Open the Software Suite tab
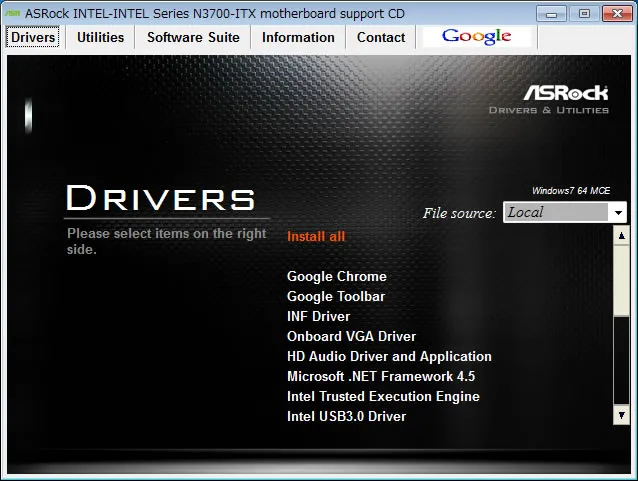Screen dimensions: 638x481 click(193, 37)
